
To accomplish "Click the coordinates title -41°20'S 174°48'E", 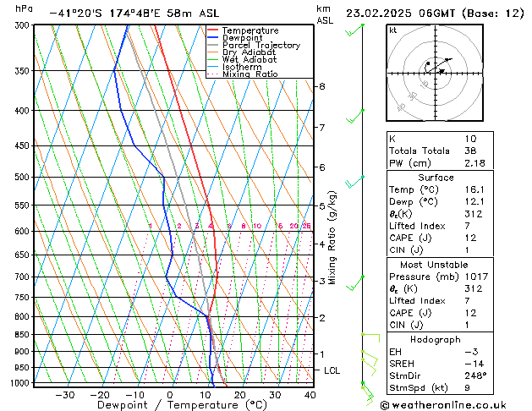I will pyautogui.click(x=105, y=14).
